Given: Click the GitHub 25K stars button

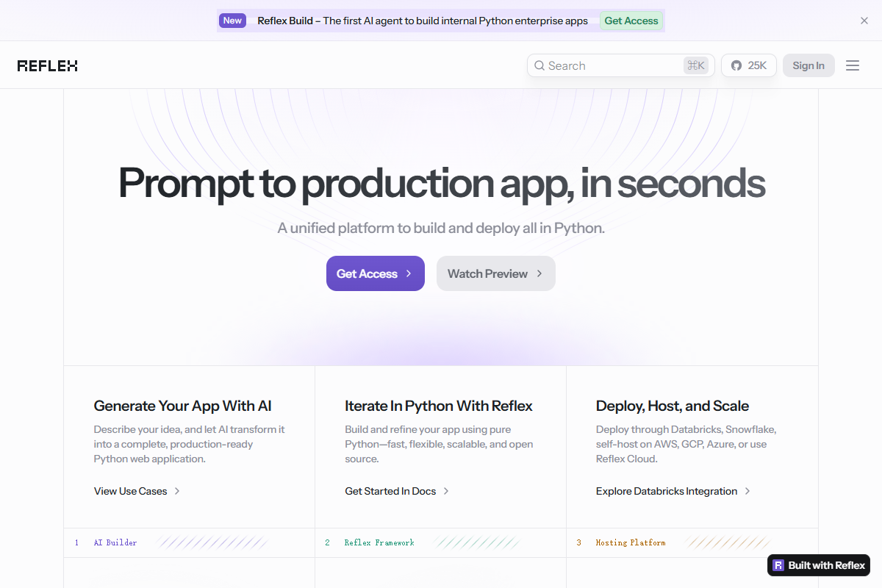Looking at the screenshot, I should [x=748, y=65].
